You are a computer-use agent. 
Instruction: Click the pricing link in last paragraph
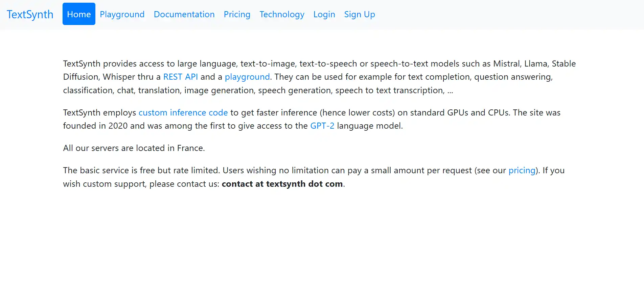click(x=522, y=171)
